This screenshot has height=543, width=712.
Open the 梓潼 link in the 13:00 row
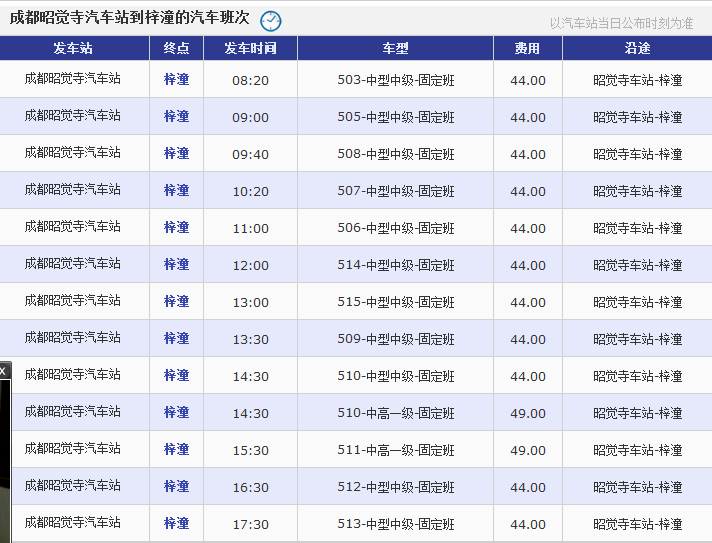point(177,301)
